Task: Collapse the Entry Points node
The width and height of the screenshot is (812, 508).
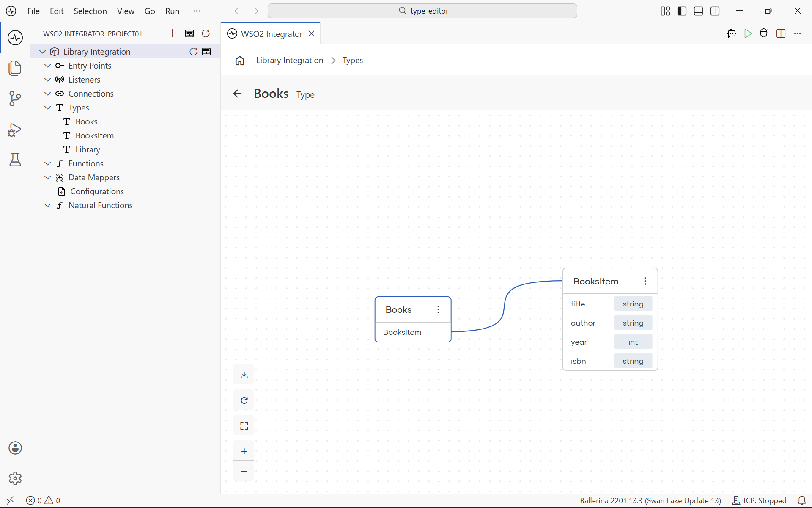Action: (48, 66)
